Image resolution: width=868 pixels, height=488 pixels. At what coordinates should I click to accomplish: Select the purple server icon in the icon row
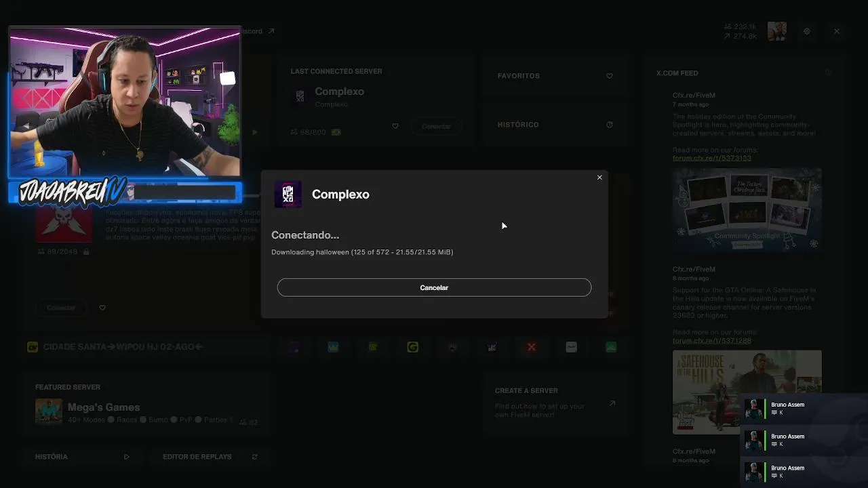[x=293, y=347]
